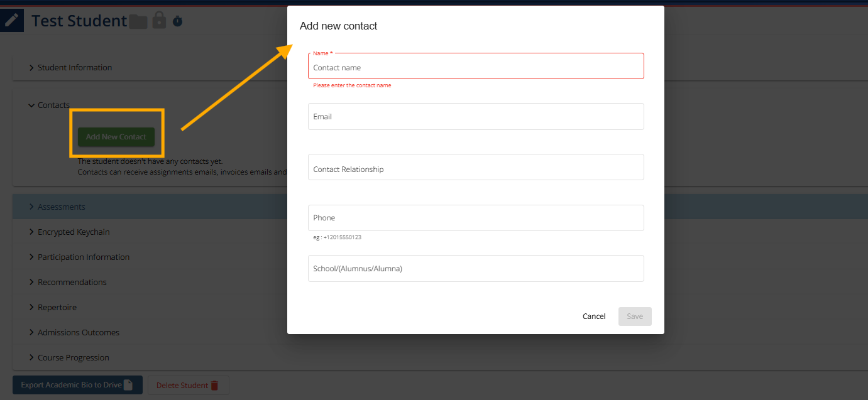The image size is (868, 400).
Task: Expand the Recommendations chevron
Action: click(x=31, y=283)
